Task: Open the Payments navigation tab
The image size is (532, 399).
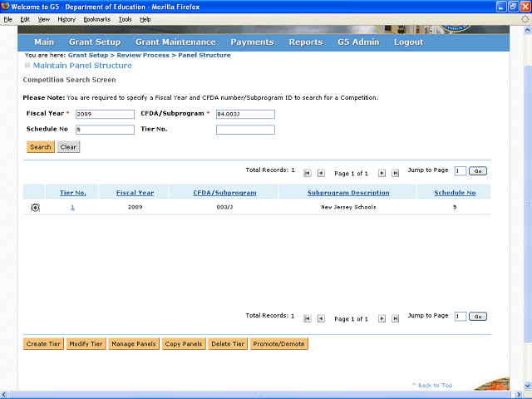Action: pyautogui.click(x=253, y=42)
